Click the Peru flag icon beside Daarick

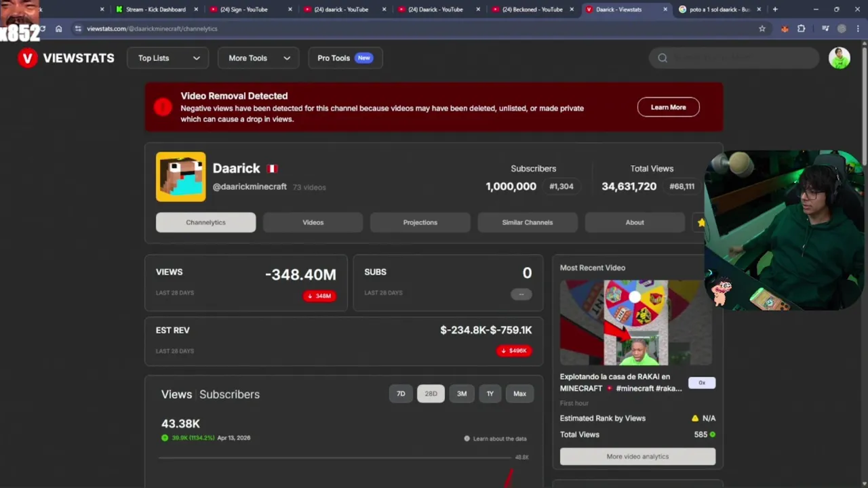[272, 169]
